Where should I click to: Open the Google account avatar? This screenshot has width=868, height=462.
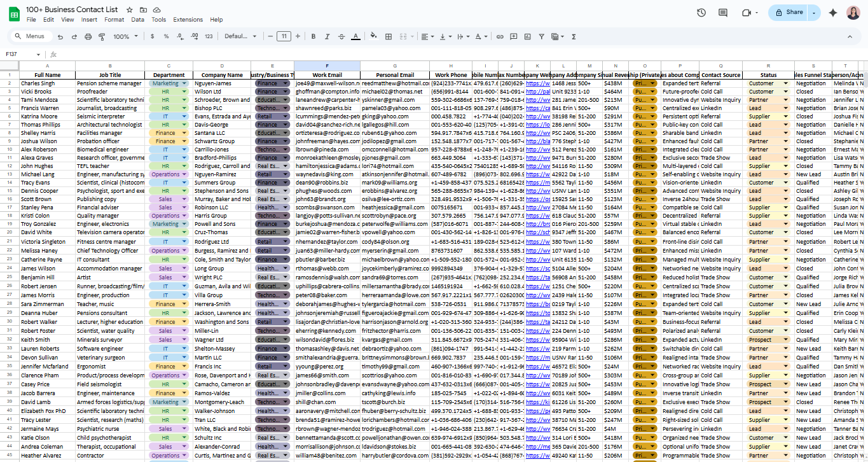click(x=853, y=13)
